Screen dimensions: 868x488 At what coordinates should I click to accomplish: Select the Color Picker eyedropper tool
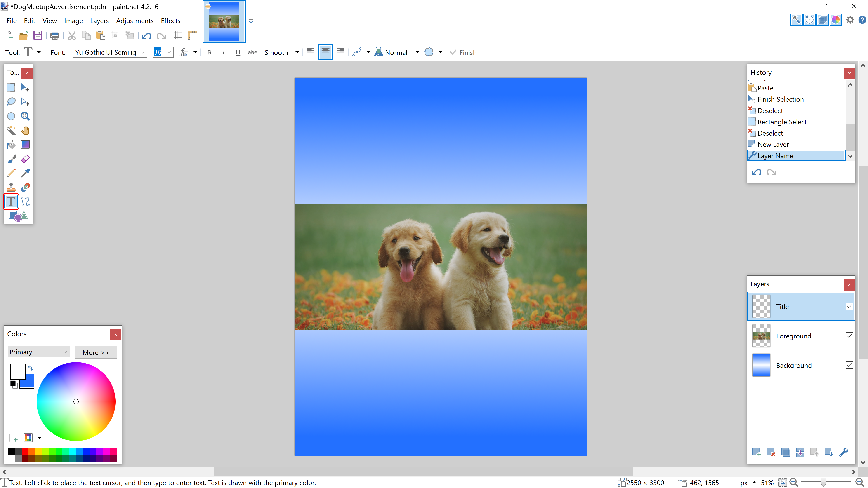pyautogui.click(x=25, y=173)
